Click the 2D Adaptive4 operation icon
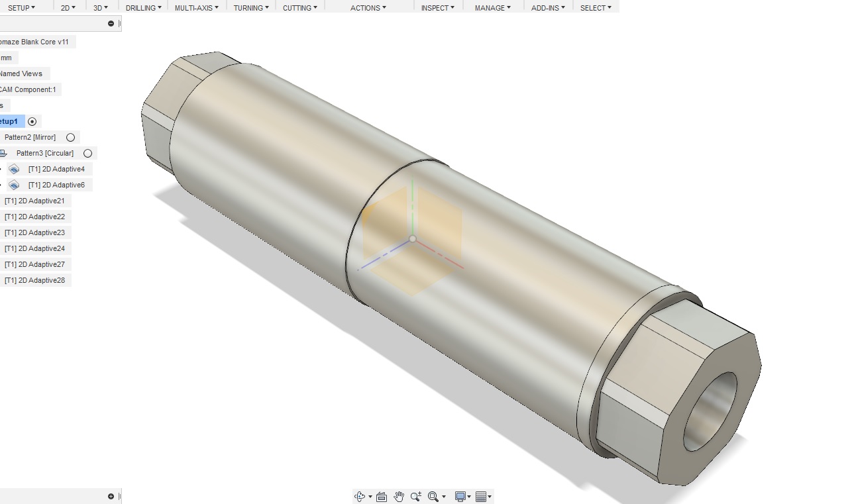The image size is (850, 504). pos(14,169)
